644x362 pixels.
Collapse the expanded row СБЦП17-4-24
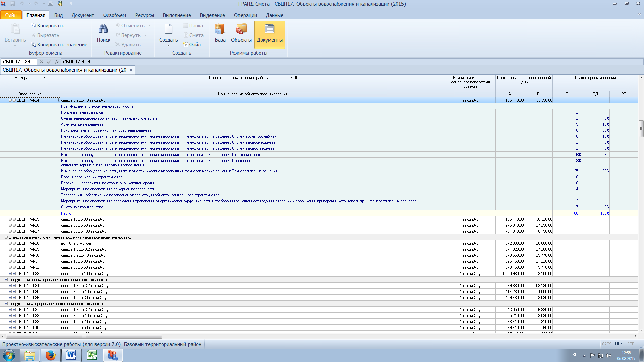[10, 100]
